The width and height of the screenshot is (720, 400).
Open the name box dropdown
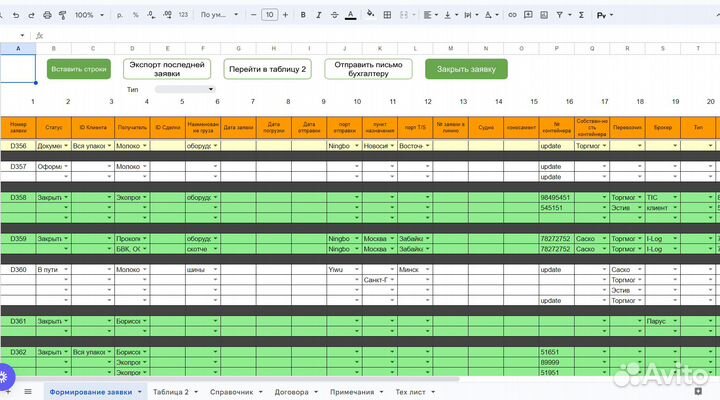pyautogui.click(x=22, y=35)
